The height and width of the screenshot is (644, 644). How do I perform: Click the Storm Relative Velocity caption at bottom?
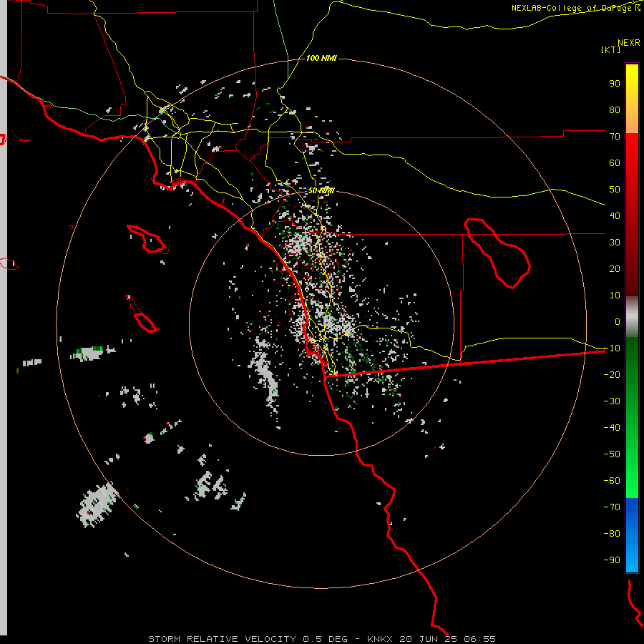click(321, 639)
